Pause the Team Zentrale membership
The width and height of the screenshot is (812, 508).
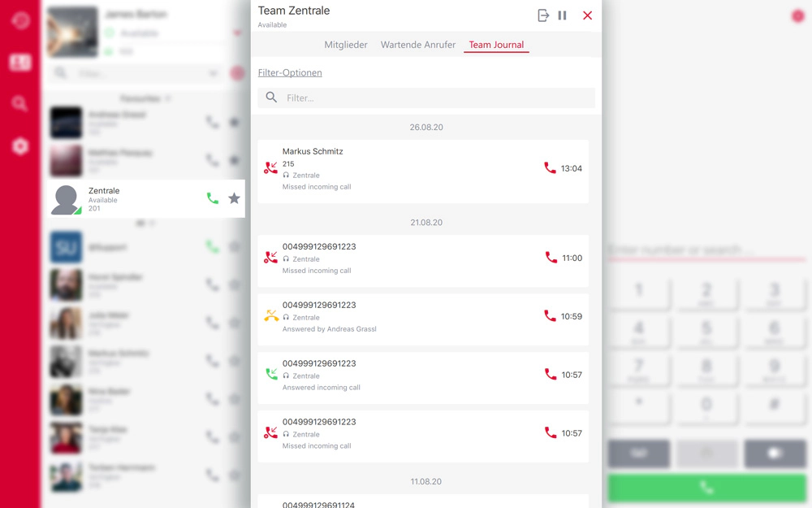point(562,15)
